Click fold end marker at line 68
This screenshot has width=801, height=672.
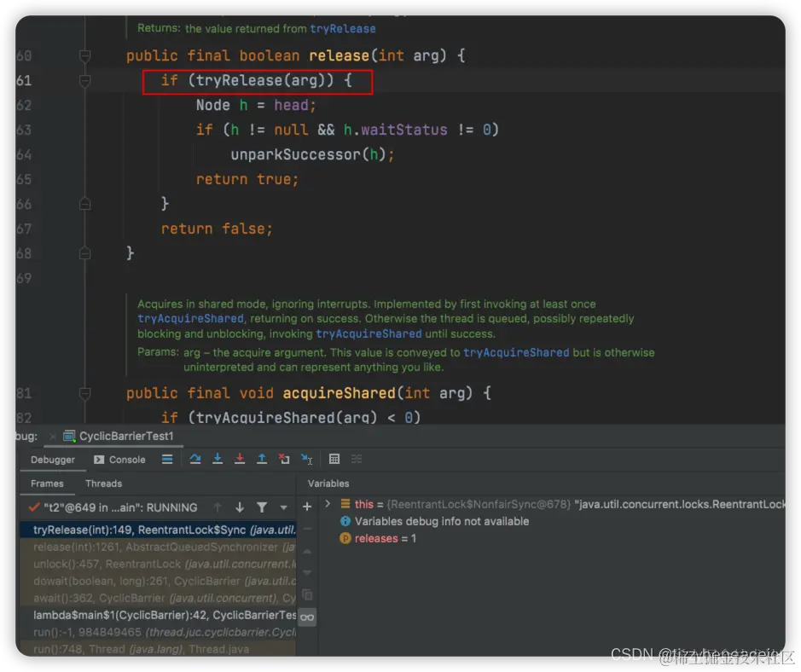84,253
